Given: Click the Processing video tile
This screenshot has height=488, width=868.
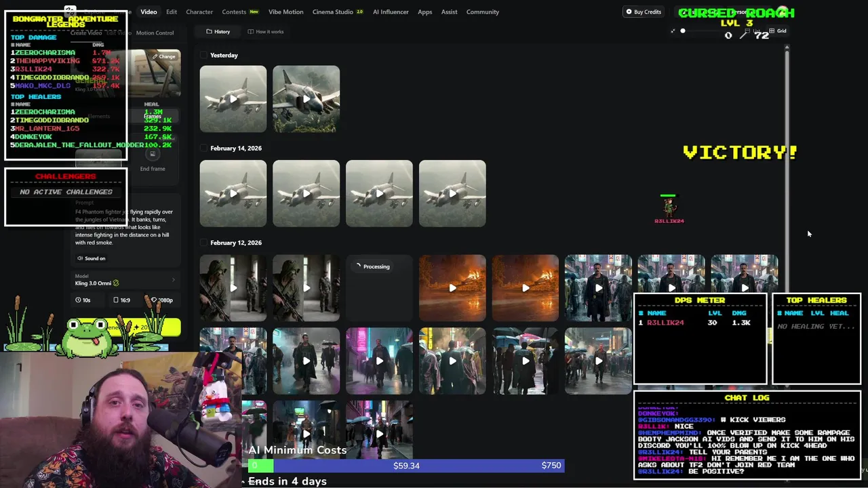Looking at the screenshot, I should point(379,288).
